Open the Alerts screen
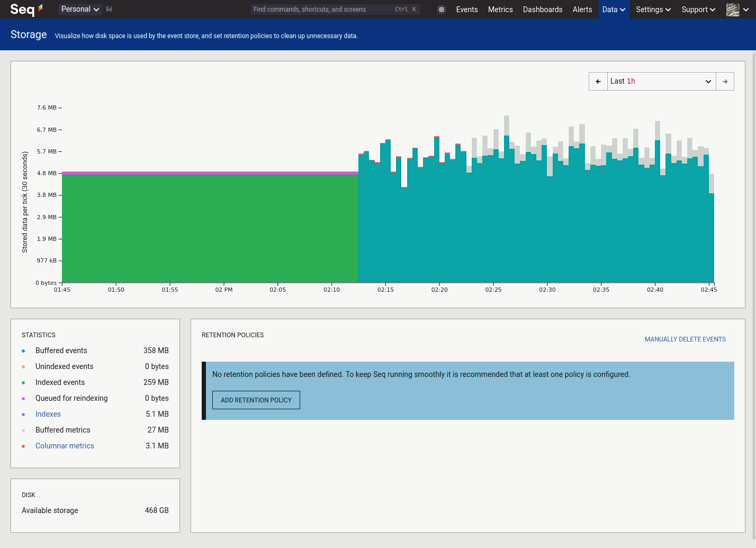 [x=582, y=10]
